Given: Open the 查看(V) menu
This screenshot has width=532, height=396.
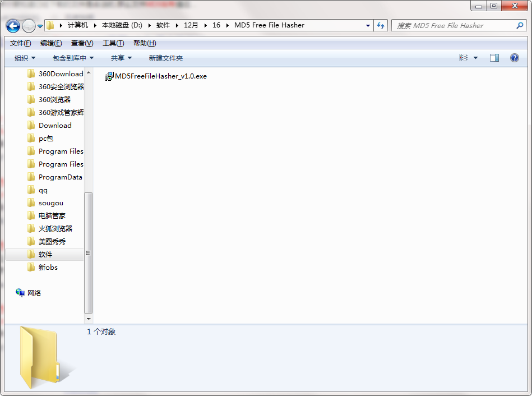Looking at the screenshot, I should pos(82,43).
